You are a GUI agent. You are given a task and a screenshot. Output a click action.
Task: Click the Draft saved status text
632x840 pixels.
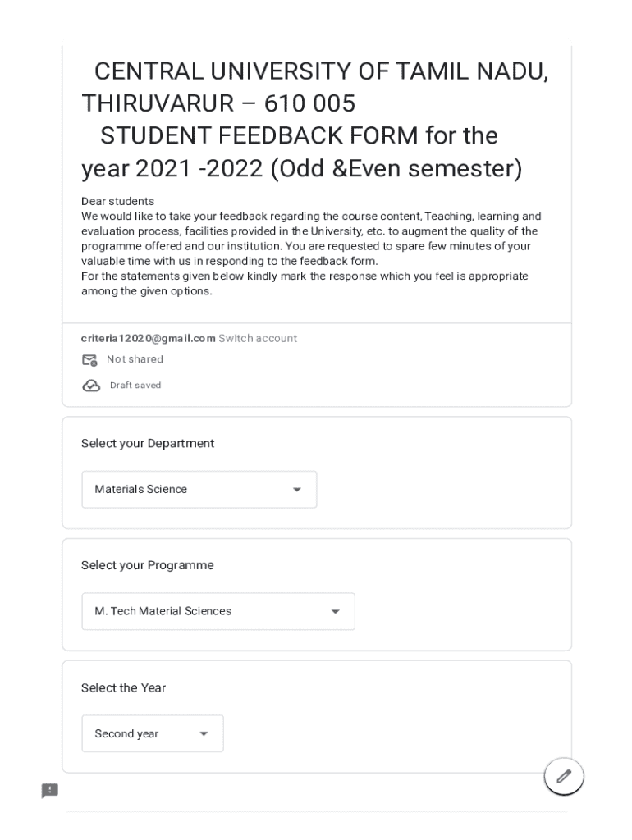[x=135, y=386]
